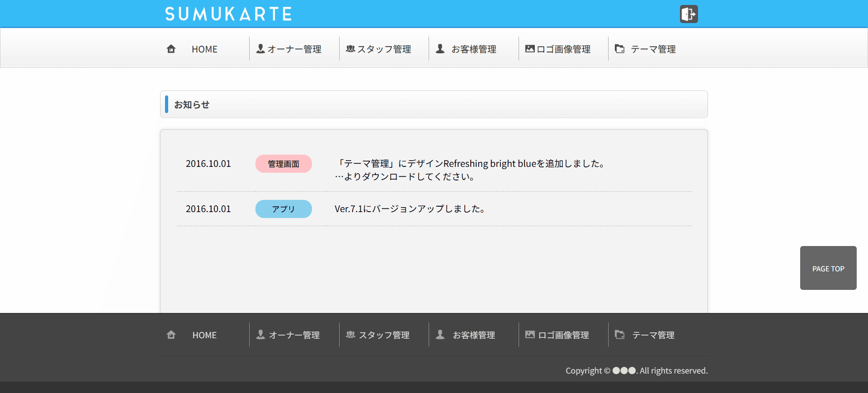This screenshot has height=393, width=868.
Task: Click the theme folder icon in top nav
Action: click(x=620, y=49)
